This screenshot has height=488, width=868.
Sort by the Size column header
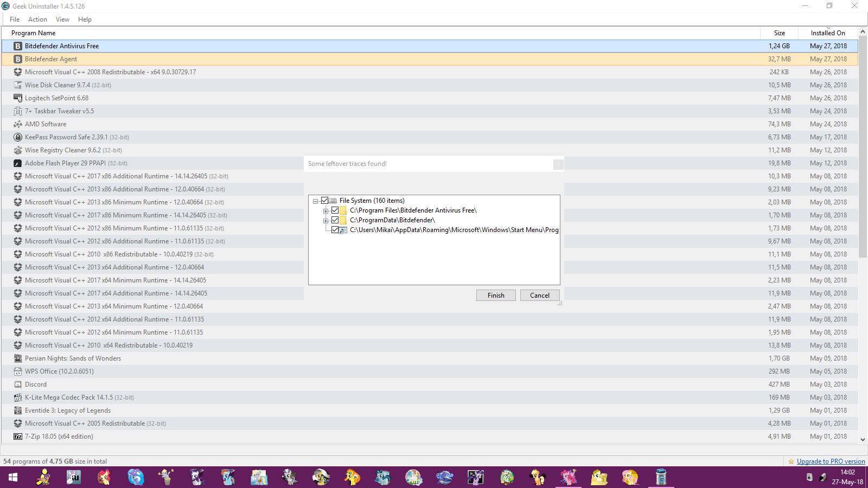[x=779, y=33]
